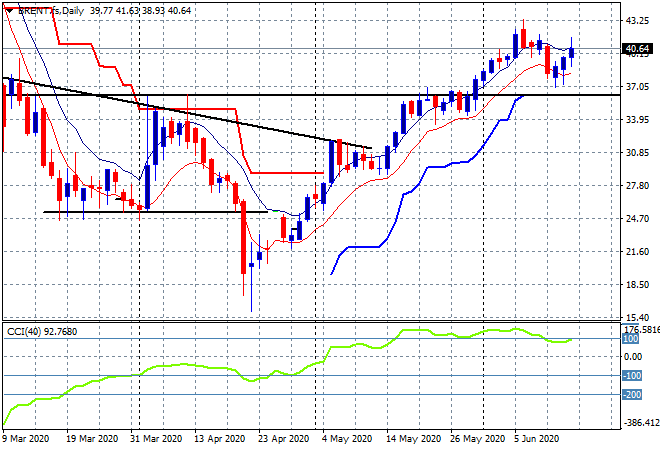Click the 26 May 2020 date label
660x450 pixels.
[478, 439]
